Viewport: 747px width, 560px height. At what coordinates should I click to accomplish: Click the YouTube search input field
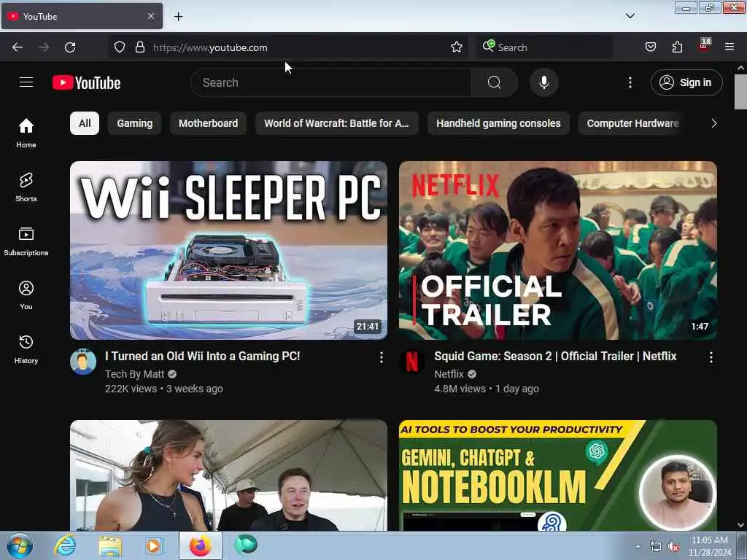[330, 82]
